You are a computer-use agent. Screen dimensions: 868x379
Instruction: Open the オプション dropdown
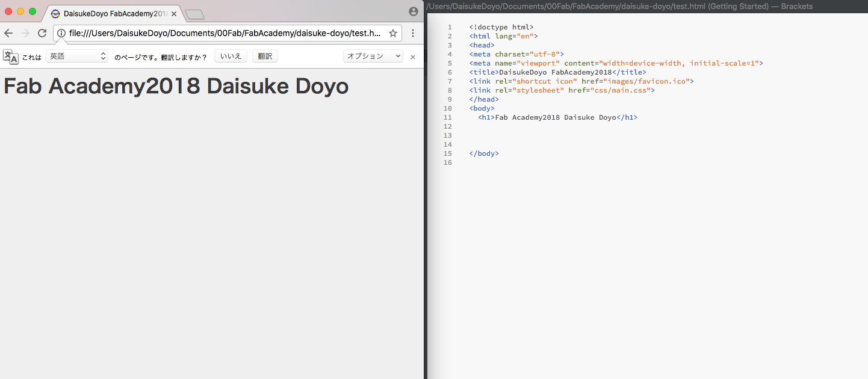(373, 56)
